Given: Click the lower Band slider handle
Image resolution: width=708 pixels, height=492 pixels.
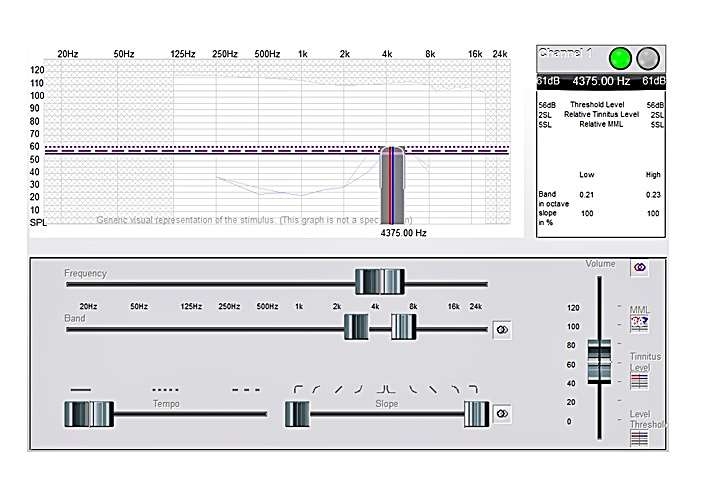Looking at the screenshot, I should [356, 327].
